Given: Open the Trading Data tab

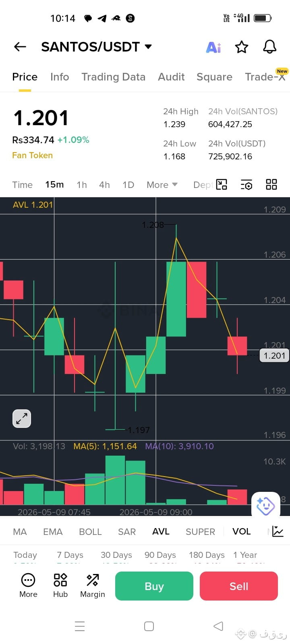Looking at the screenshot, I should click(x=113, y=77).
